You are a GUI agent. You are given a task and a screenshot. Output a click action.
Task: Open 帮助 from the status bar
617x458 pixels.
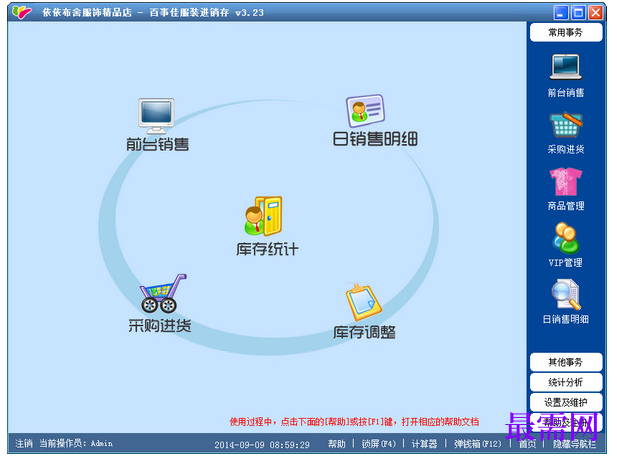point(337,444)
